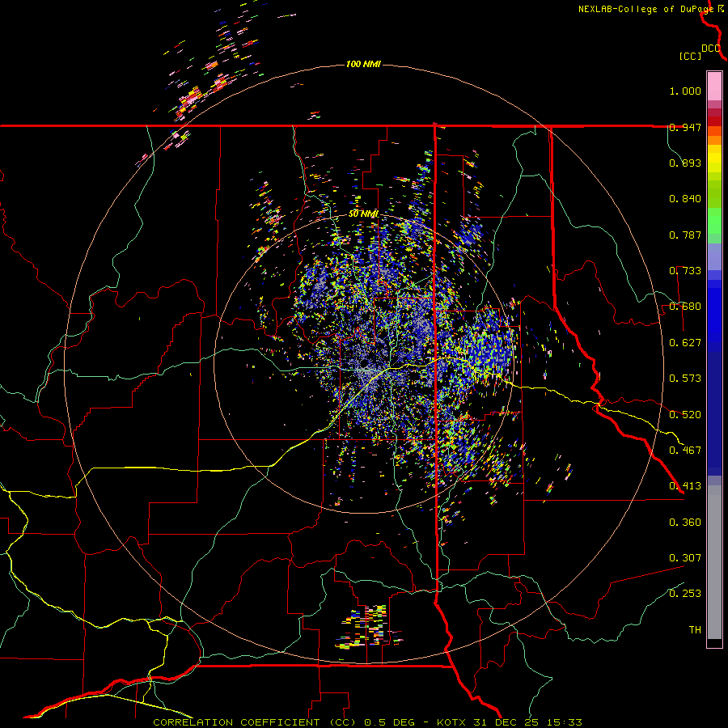Click the 0.5 DEG elevation text
728x728 pixels.
click(387, 722)
